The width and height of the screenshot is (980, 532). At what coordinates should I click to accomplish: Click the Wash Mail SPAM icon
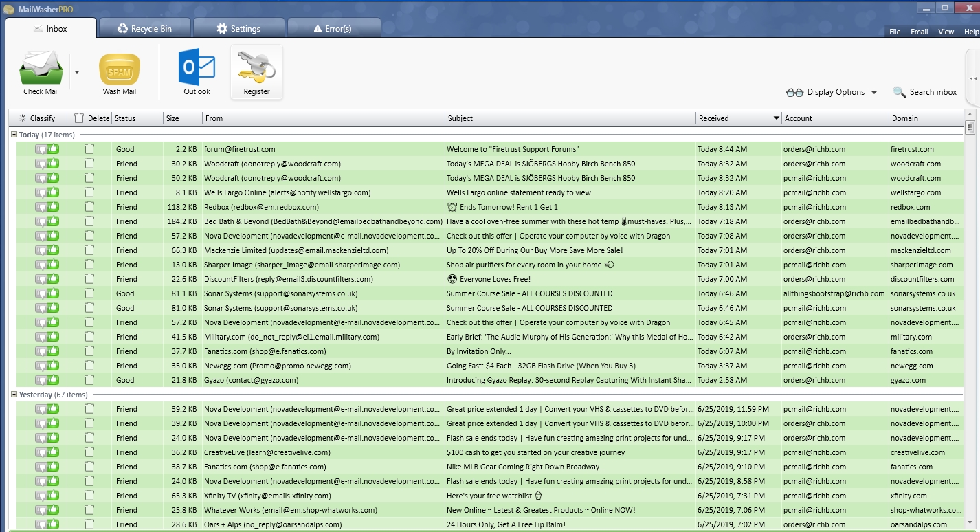click(x=120, y=69)
